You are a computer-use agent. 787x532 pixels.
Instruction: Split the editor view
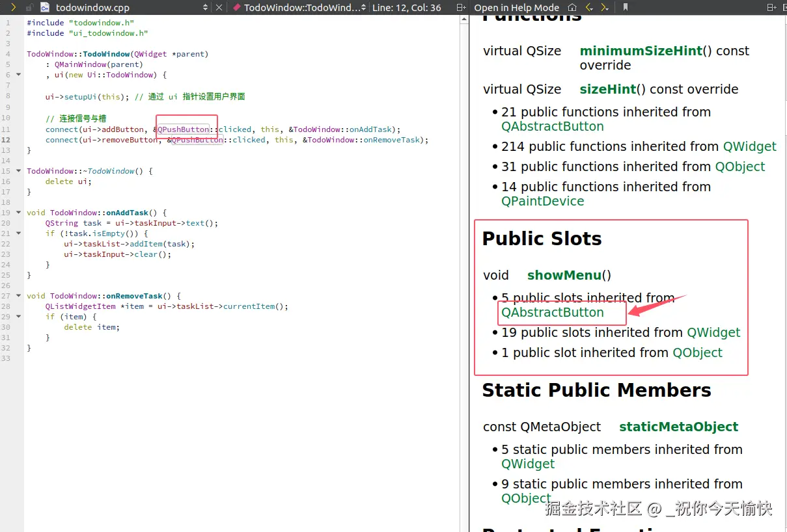tap(461, 7)
